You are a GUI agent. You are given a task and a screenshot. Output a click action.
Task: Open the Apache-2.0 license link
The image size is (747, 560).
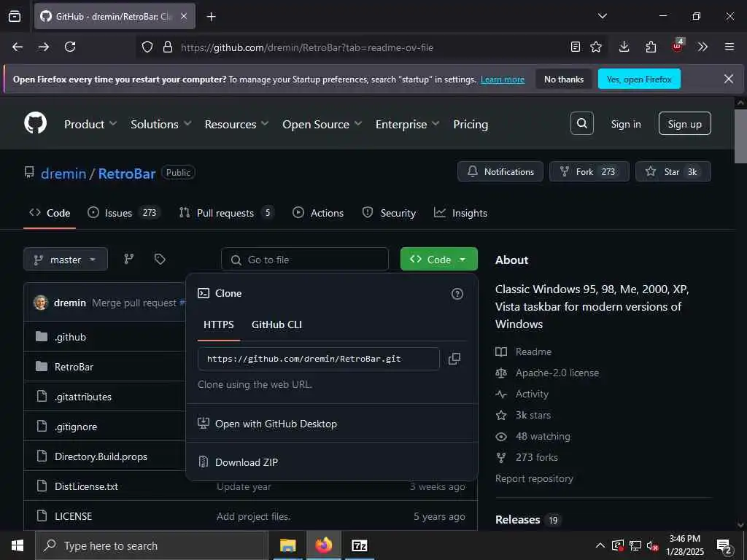click(x=557, y=373)
